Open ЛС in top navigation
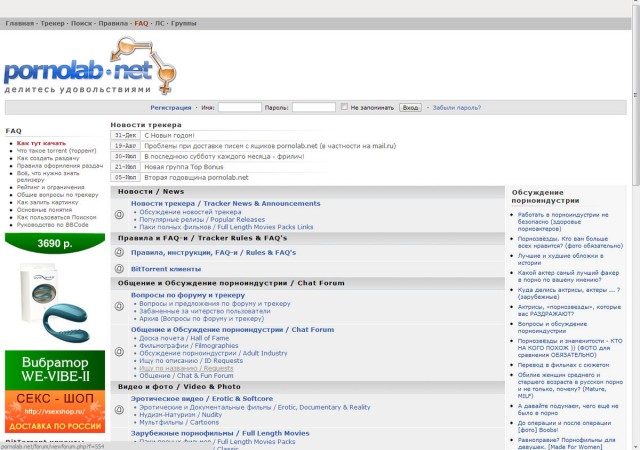 pyautogui.click(x=160, y=23)
